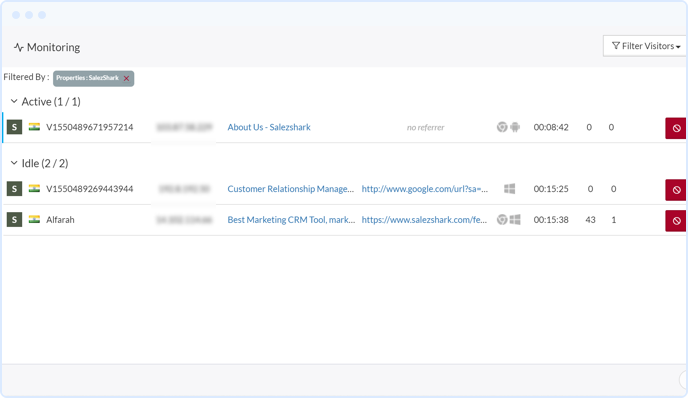The image size is (688, 398).
Task: Collapse the Idle (2 / 2) section
Action: coord(14,163)
